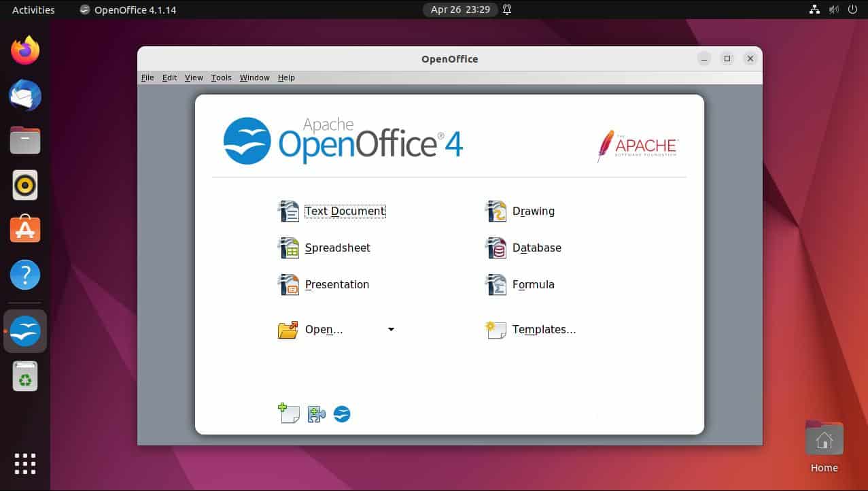Minimize the OpenOffice window
The width and height of the screenshot is (868, 491).
(704, 59)
